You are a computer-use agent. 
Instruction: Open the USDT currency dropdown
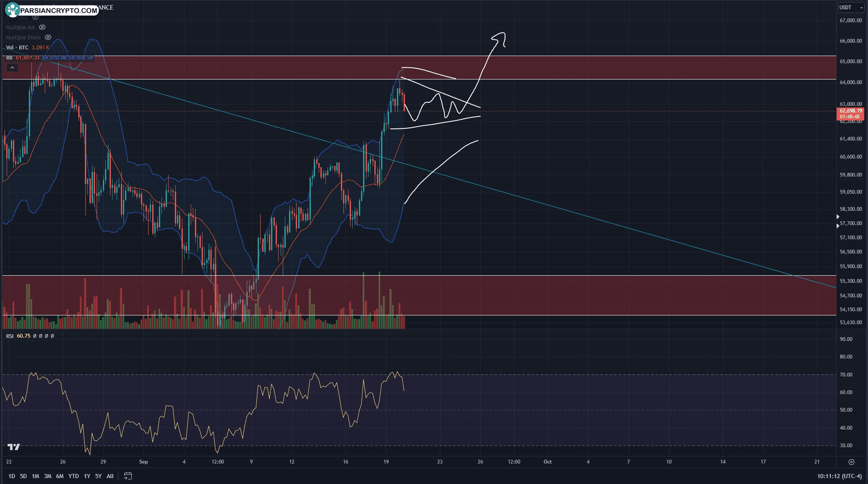[x=851, y=7]
